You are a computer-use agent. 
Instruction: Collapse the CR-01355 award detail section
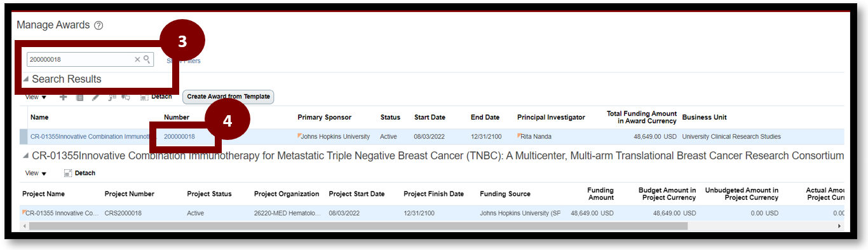[x=25, y=156]
